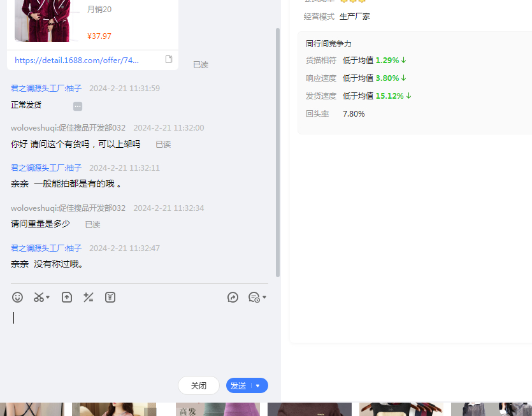Expand the chat history dropdown arrow
Image resolution: width=532 pixels, height=416 pixels.
click(264, 298)
